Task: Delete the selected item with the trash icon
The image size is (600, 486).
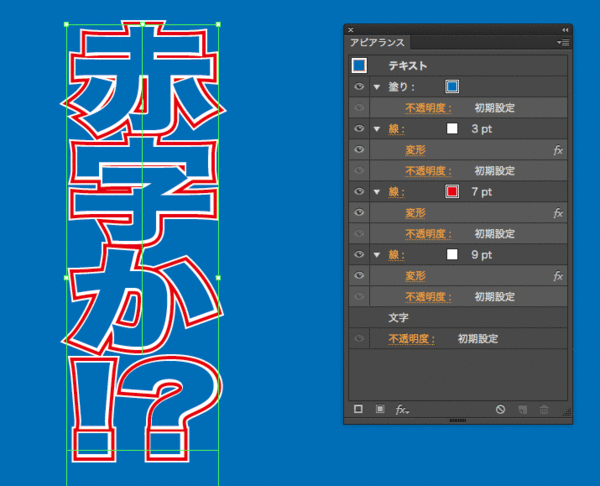Action: tap(544, 409)
